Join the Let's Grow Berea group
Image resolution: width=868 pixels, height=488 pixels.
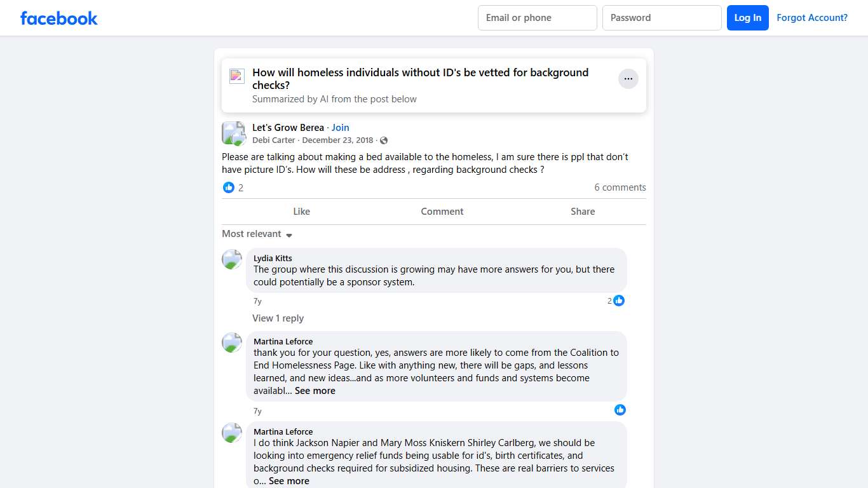340,128
